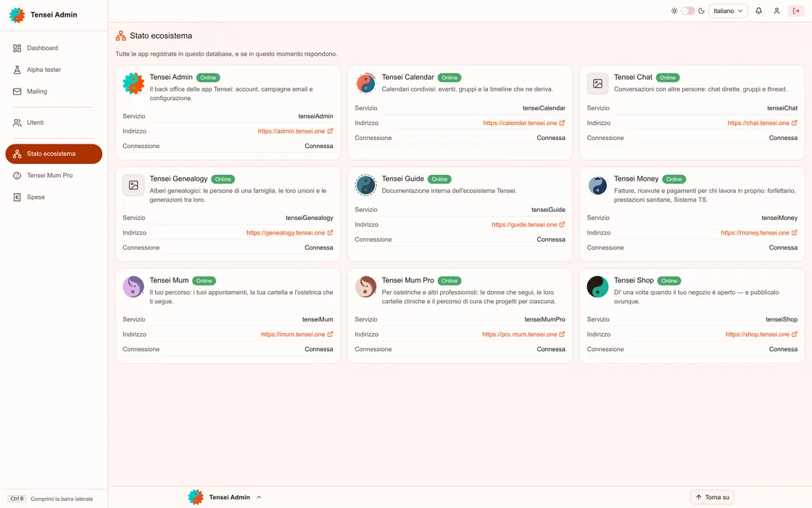Click the Tensei Money card logo
The width and height of the screenshot is (812, 508).
click(597, 185)
